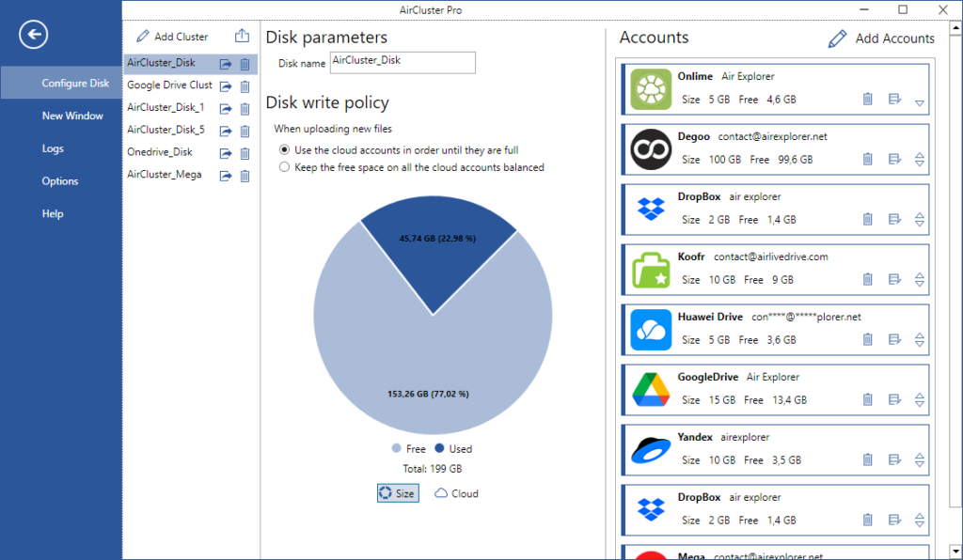Expand the Huawei Drive account details
This screenshot has height=560, width=963.
[x=919, y=339]
